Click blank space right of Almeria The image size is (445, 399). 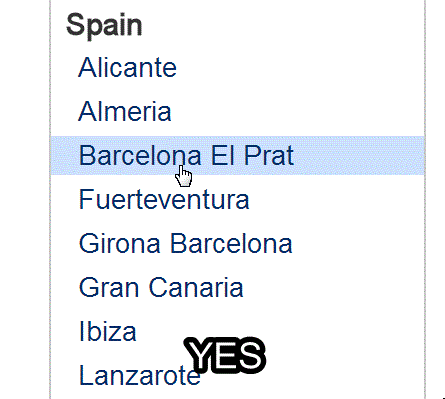pos(298,111)
